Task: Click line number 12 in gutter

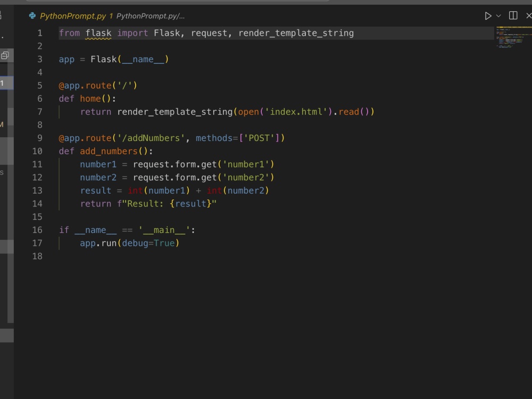Action: click(37, 178)
